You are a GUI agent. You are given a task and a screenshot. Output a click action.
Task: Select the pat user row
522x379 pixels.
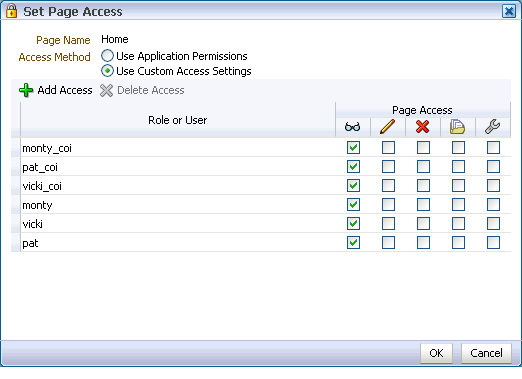pos(261,243)
